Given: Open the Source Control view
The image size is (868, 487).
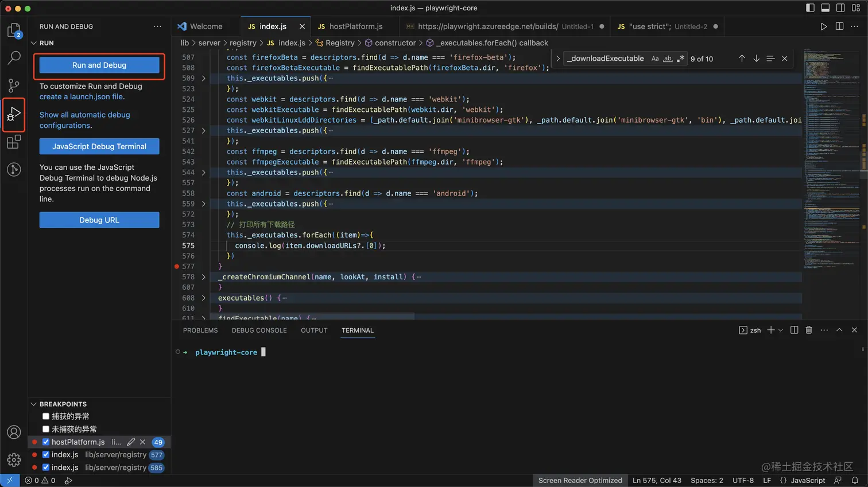Looking at the screenshot, I should click(x=14, y=85).
